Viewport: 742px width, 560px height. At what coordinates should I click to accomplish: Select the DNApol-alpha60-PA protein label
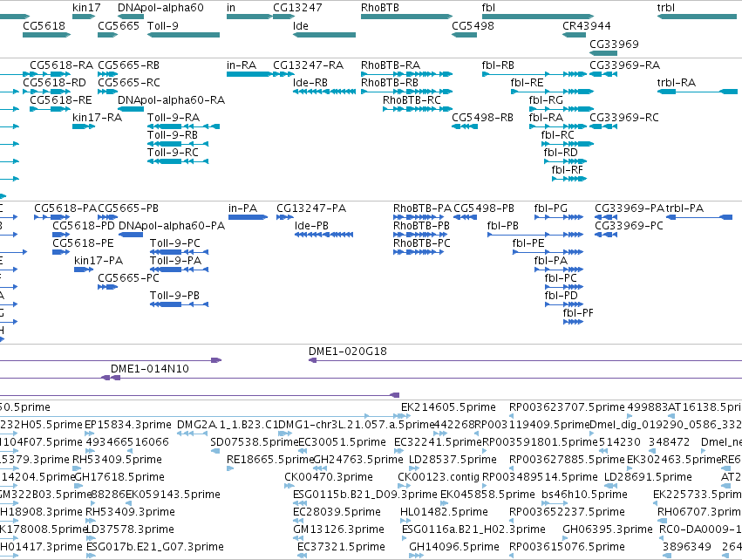[x=172, y=226]
